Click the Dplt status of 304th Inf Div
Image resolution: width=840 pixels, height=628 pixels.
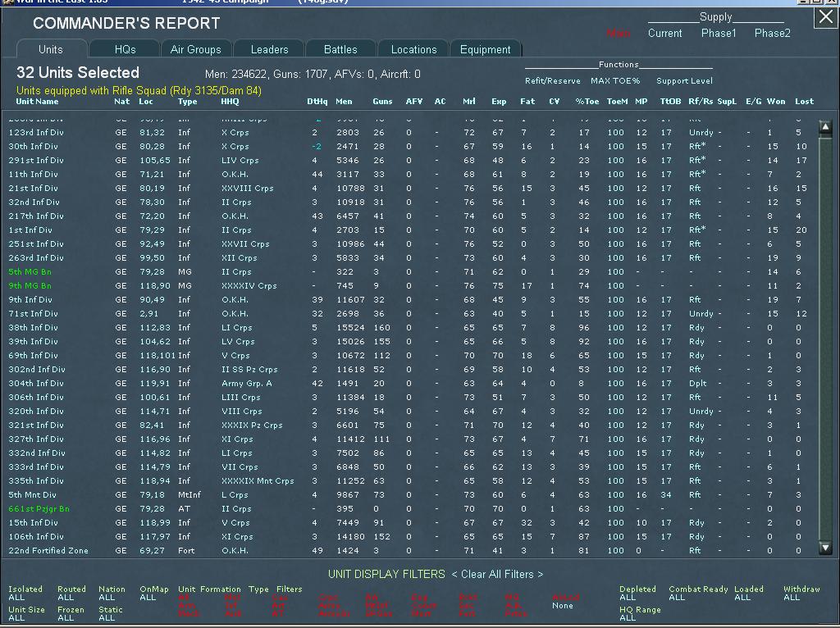(697, 384)
